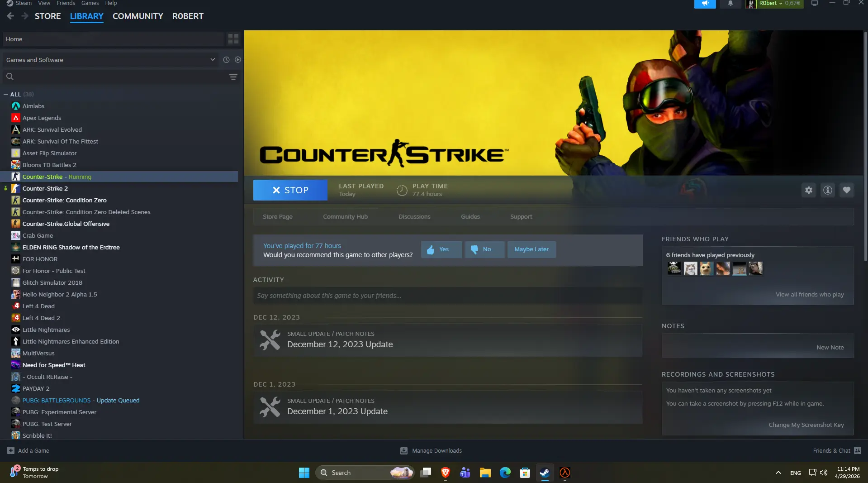Add Counter-Strike to favorites heart
Screen dimensions: 868x483
pos(847,190)
